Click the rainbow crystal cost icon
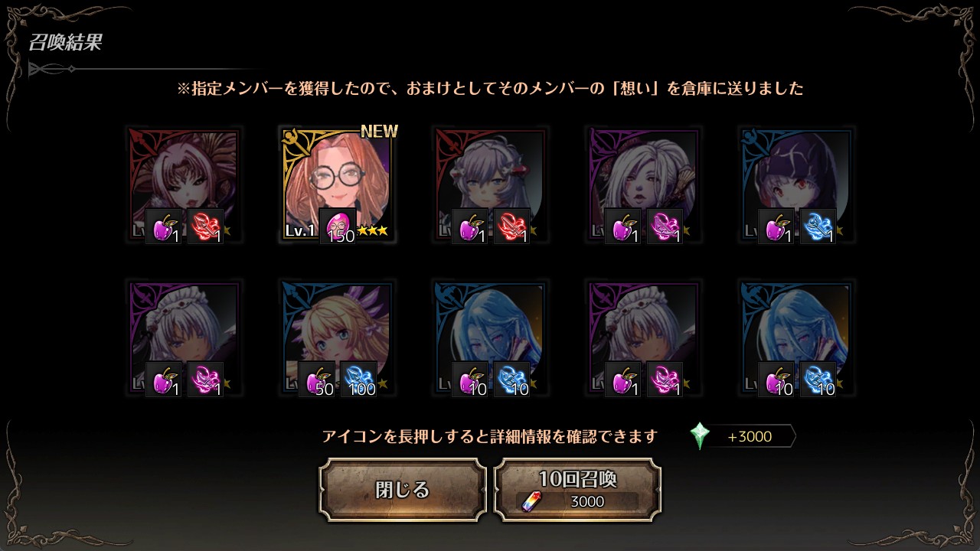Screen dimensions: 980x551 531,502
